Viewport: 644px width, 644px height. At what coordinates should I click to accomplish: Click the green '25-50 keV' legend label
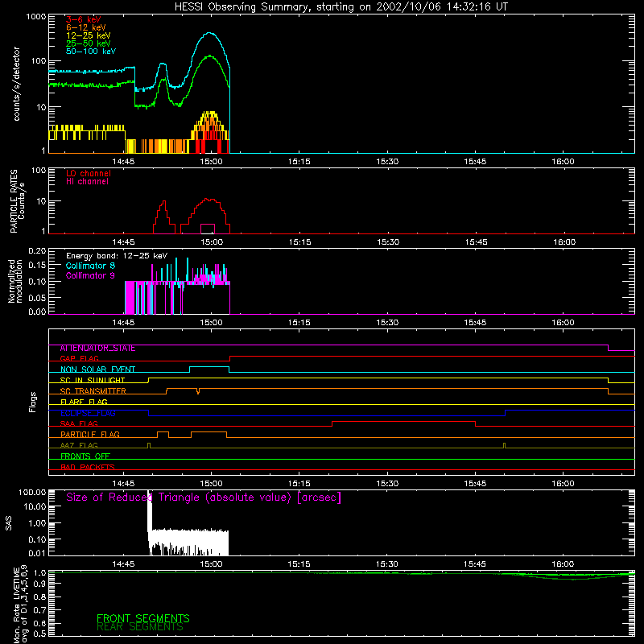89,43
